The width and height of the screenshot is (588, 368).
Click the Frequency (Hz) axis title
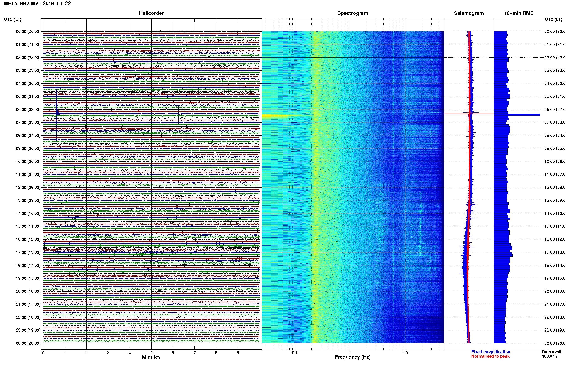353,357
